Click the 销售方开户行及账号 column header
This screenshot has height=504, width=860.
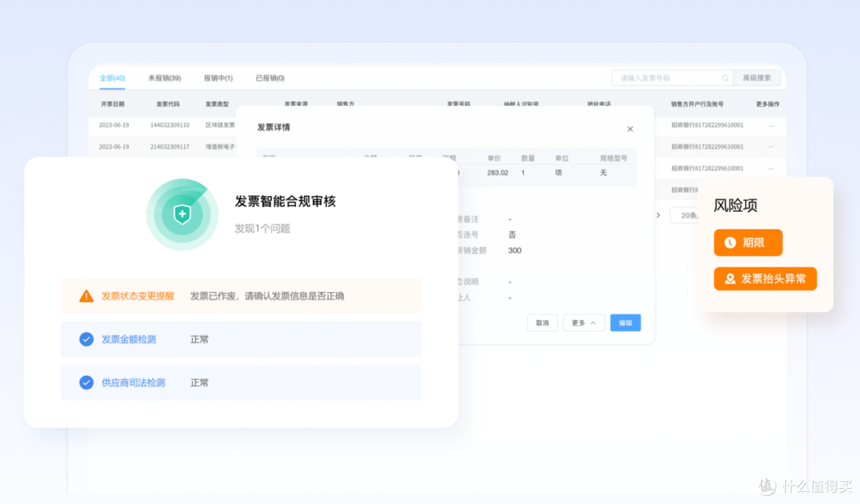tap(697, 104)
